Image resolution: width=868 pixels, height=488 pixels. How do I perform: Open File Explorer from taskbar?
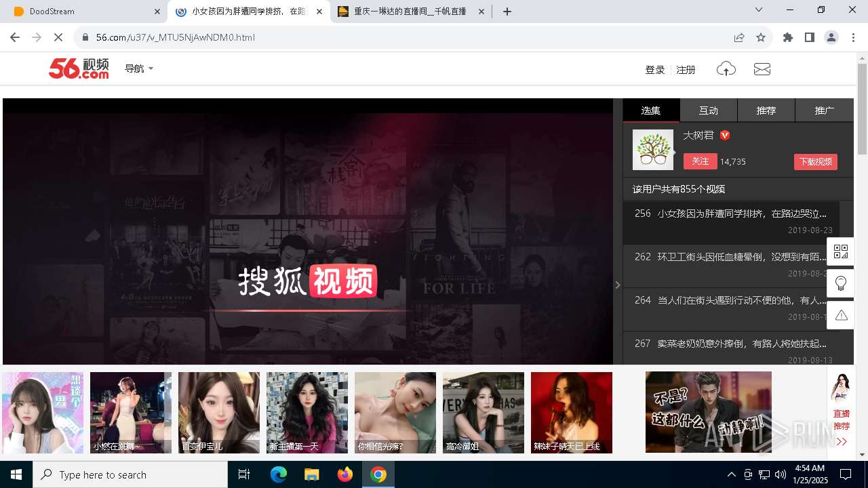tap(311, 474)
